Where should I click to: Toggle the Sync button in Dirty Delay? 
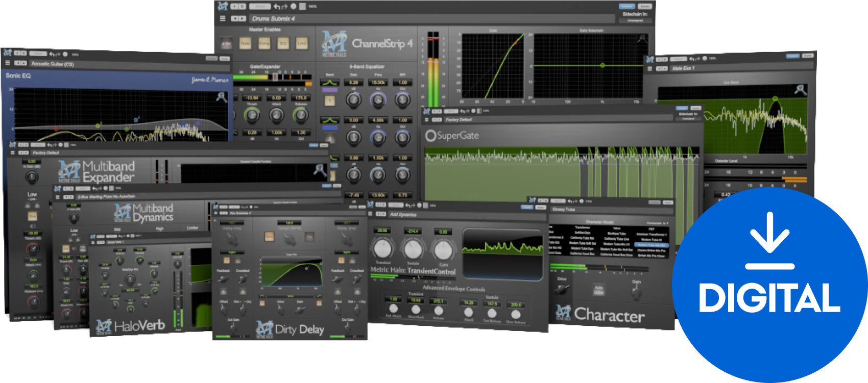click(269, 236)
